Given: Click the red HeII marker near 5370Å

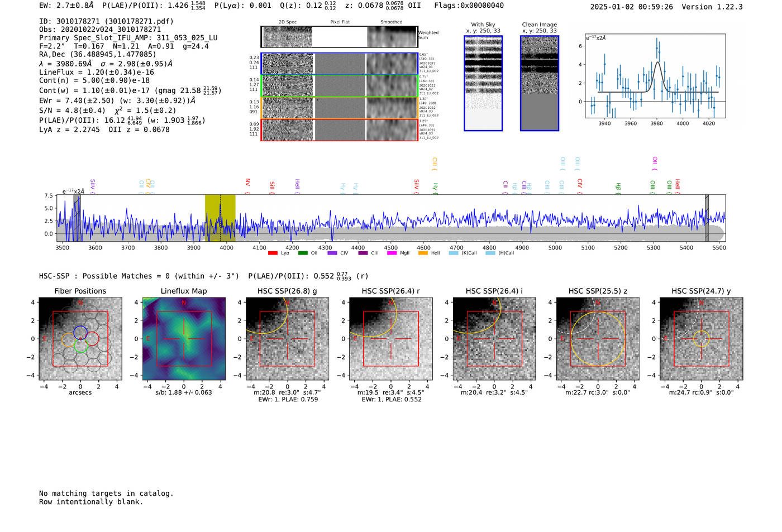Looking at the screenshot, I should pos(678,186).
